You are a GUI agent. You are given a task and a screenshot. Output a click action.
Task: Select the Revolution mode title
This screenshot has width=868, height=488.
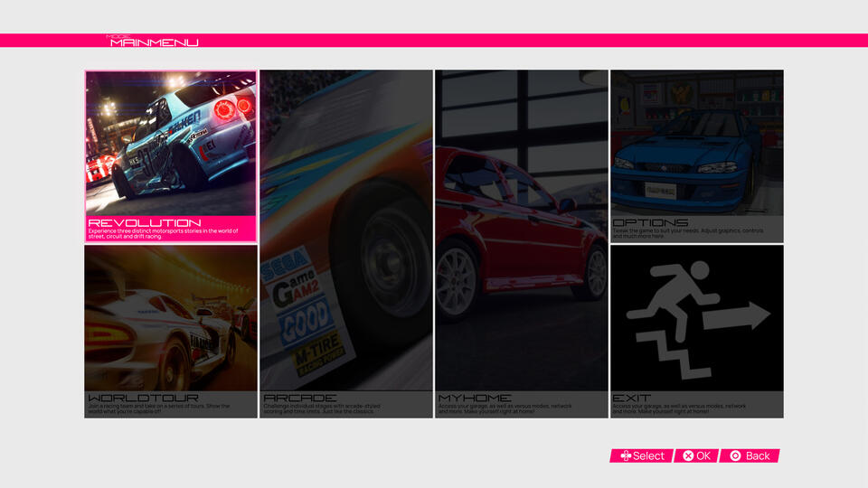[145, 222]
